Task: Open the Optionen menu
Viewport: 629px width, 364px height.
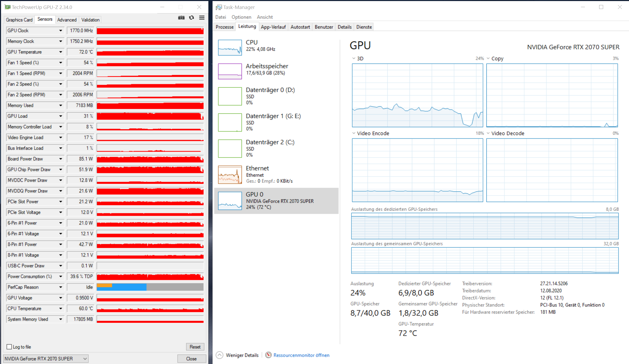Action: 241,17
